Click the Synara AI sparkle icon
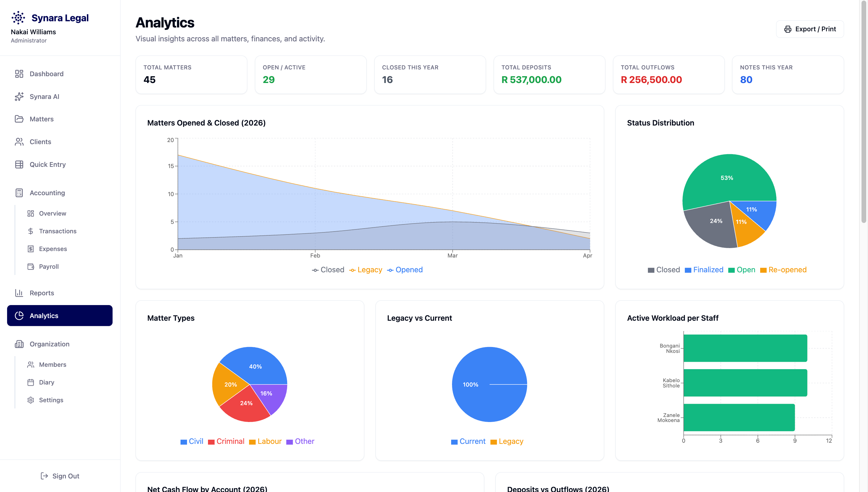The image size is (868, 492). [19, 96]
